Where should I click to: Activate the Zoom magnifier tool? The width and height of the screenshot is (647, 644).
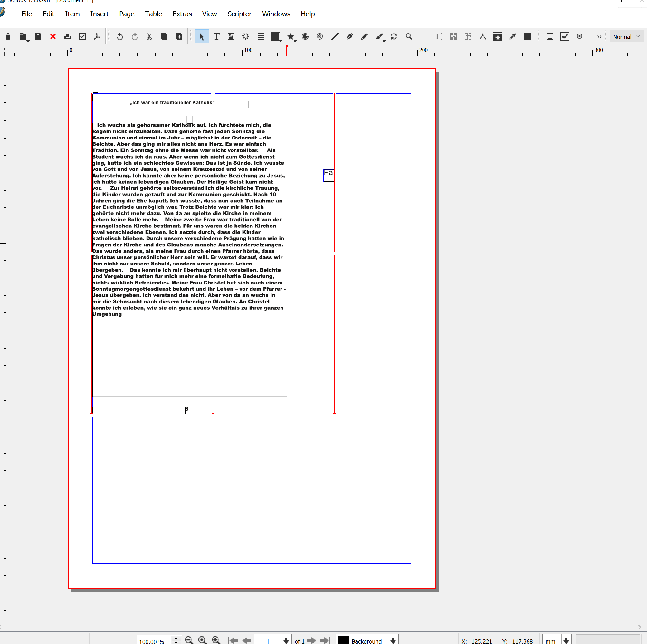point(409,36)
